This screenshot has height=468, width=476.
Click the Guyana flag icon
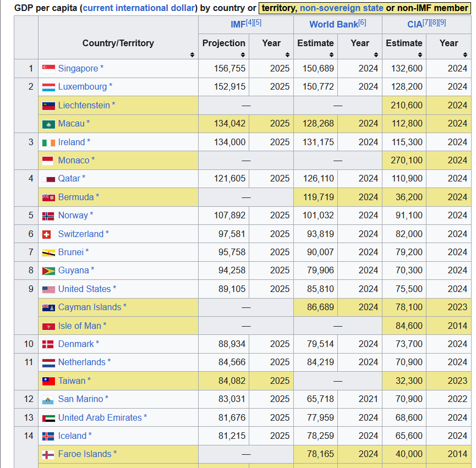click(48, 271)
